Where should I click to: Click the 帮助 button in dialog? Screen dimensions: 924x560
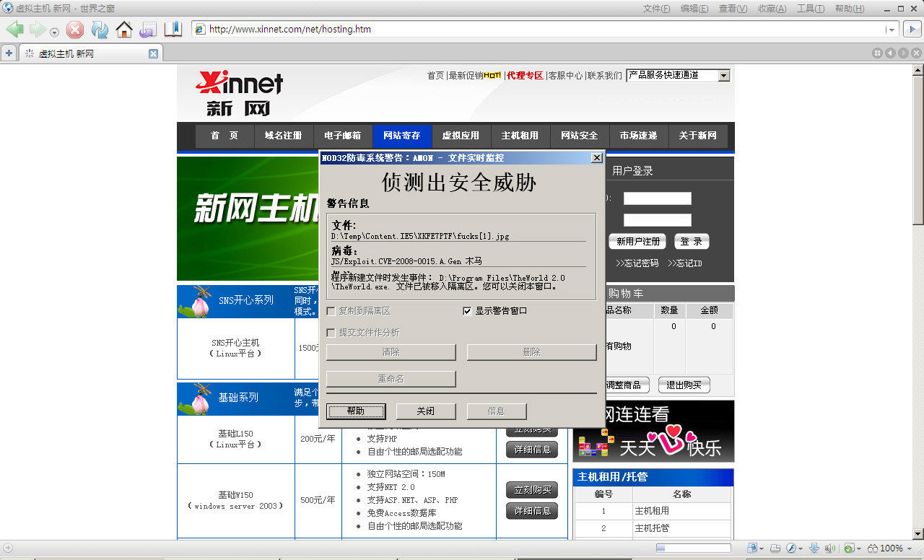pyautogui.click(x=356, y=411)
